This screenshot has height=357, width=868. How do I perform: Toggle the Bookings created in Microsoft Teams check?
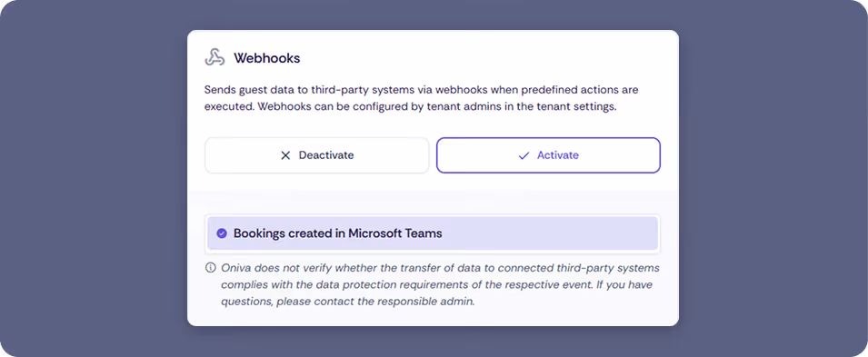pos(222,233)
